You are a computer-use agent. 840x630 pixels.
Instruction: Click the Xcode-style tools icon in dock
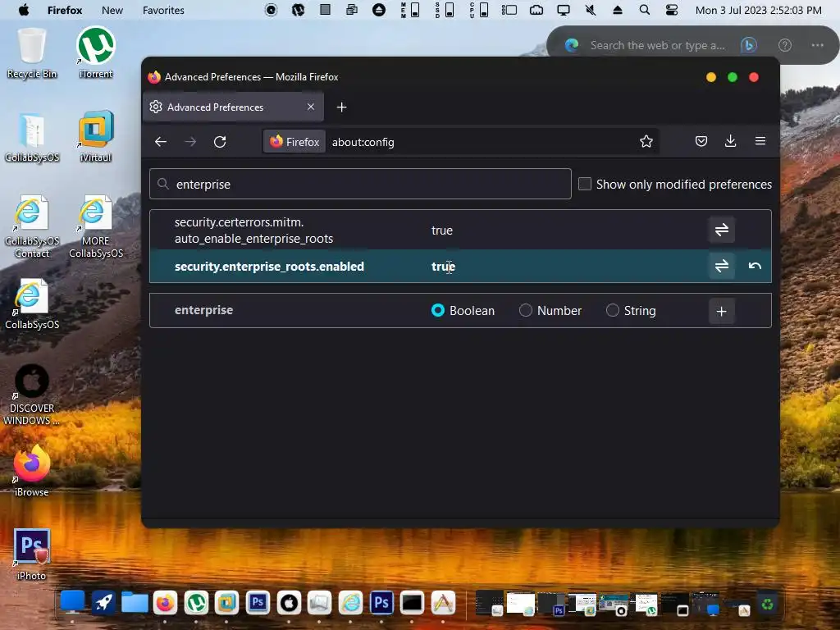pos(443,603)
